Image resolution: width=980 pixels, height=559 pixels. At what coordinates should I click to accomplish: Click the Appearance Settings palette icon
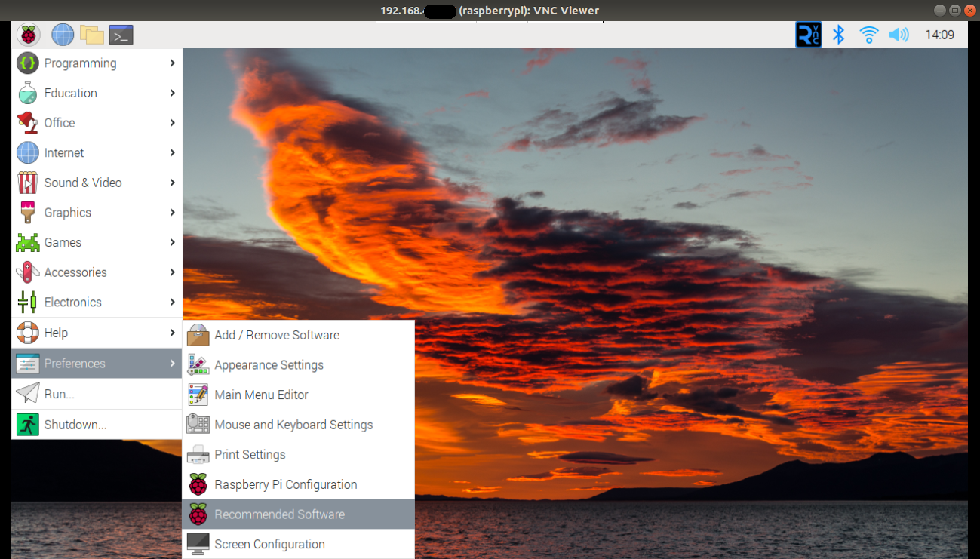[198, 365]
